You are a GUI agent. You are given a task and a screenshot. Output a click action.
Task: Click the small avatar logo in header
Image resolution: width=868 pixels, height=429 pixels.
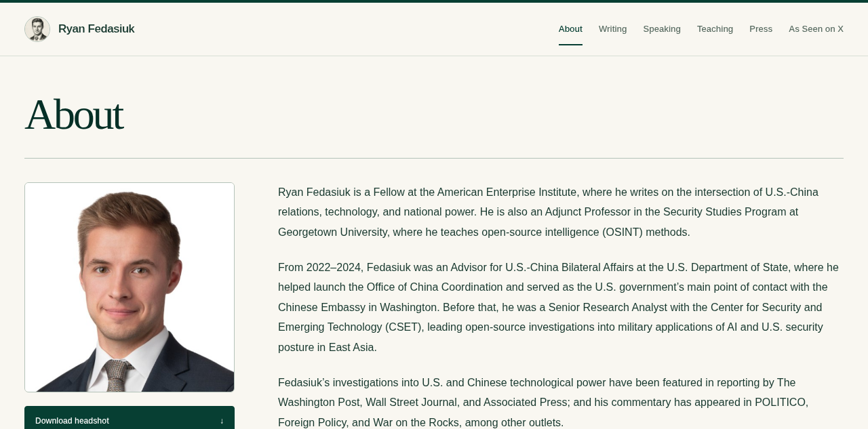[x=37, y=29]
